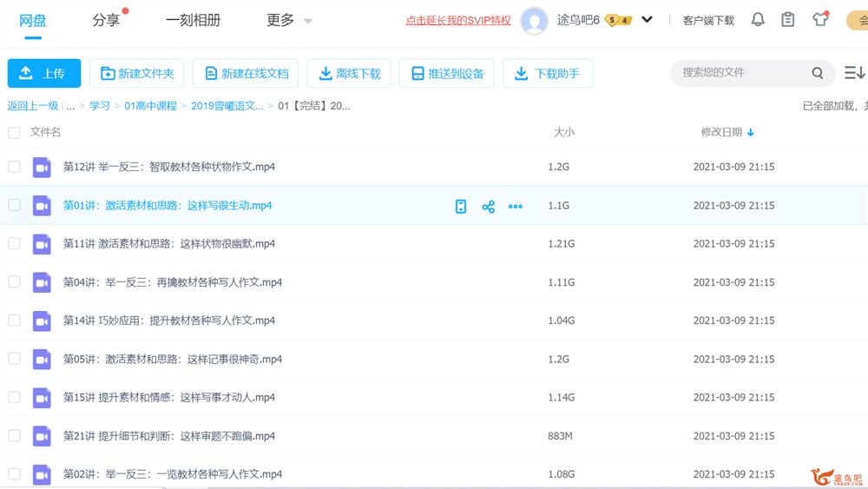868x489 pixels.
Task: Click the video icon of 第04讲
Action: click(x=42, y=282)
